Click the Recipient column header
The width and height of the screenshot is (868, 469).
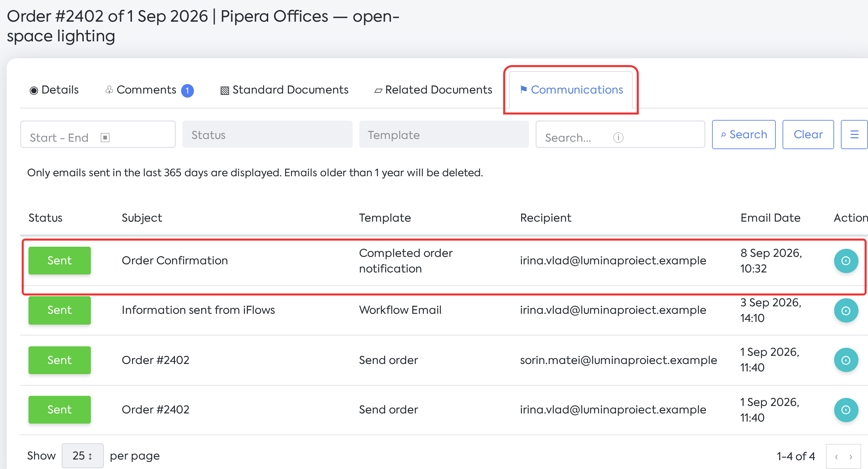(546, 218)
